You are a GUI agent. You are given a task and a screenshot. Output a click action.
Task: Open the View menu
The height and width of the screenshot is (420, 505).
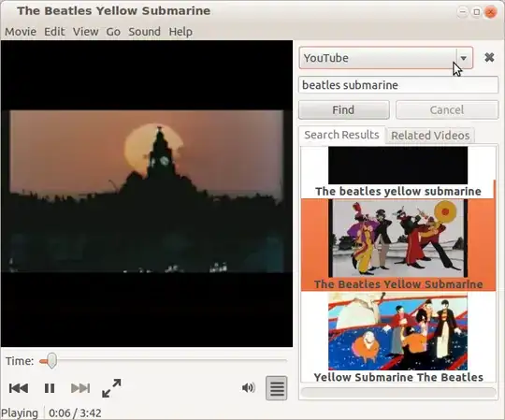click(x=86, y=32)
